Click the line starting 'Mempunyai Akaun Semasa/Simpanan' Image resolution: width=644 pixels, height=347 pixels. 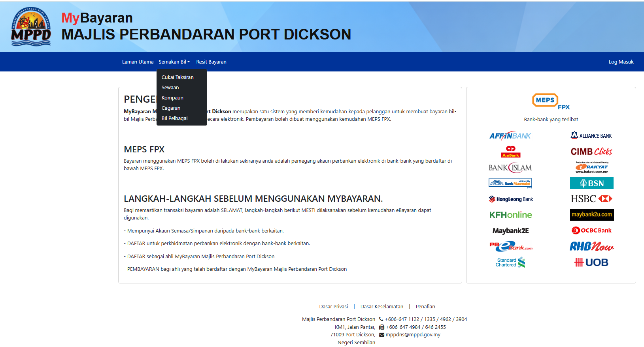(204, 231)
